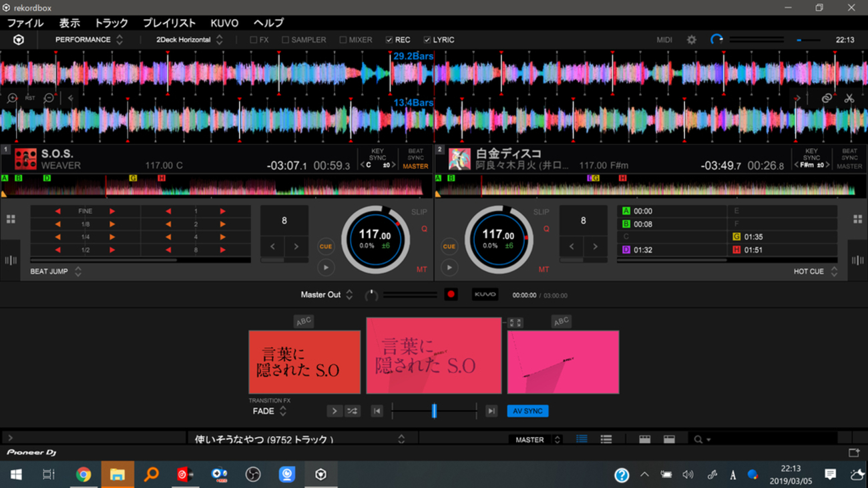Toggle SLIP mode on deck 1
This screenshot has width=868, height=488.
[x=419, y=212]
